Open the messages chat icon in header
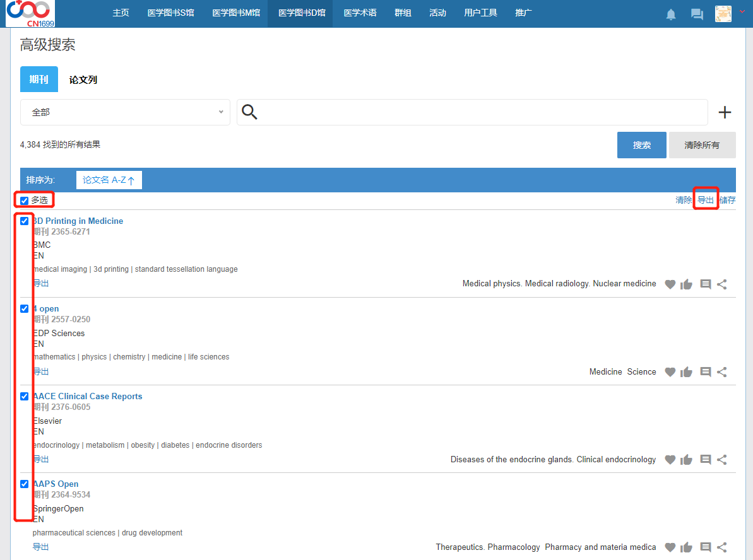753x560 pixels. 697,15
